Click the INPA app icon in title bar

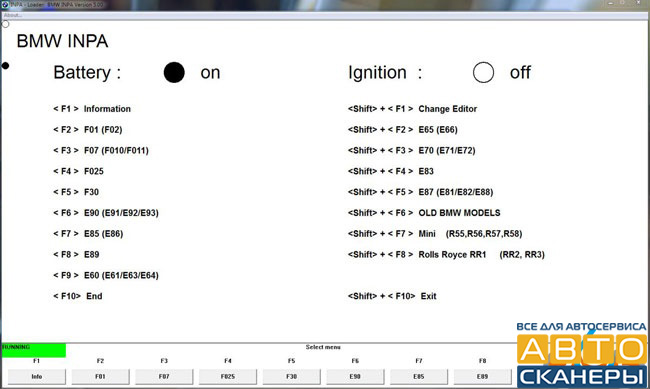click(x=5, y=5)
